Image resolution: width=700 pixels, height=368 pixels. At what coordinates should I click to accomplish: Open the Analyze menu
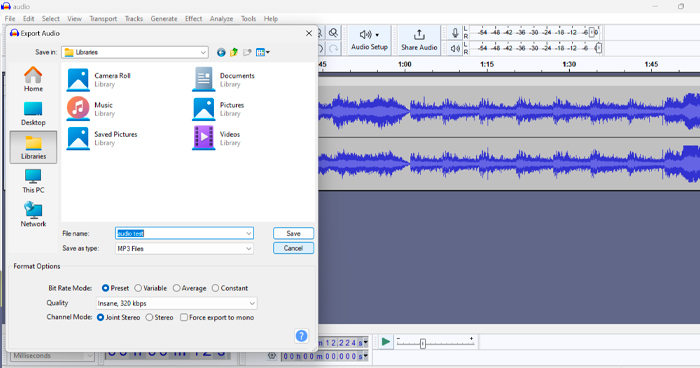pos(221,19)
